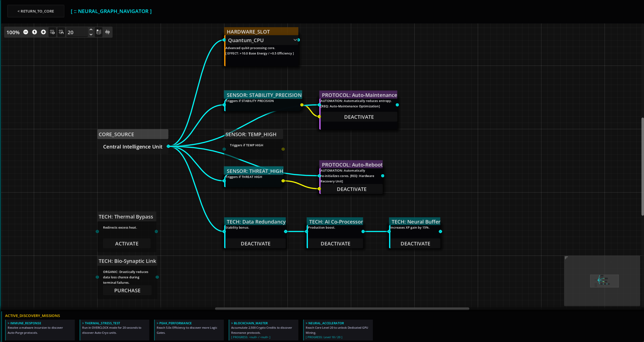Toggle grid snapping magnet icon
The width and height of the screenshot is (644, 342).
tap(61, 32)
